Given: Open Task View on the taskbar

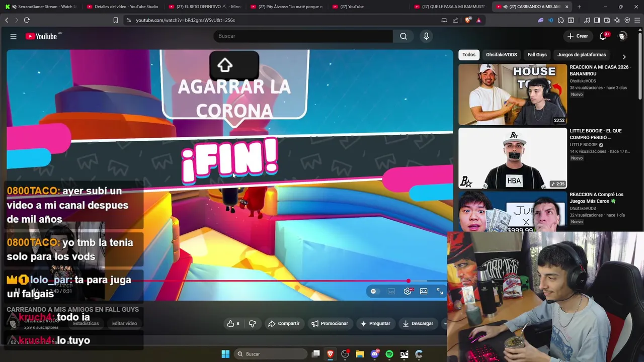Looking at the screenshot, I should pyautogui.click(x=316, y=354).
